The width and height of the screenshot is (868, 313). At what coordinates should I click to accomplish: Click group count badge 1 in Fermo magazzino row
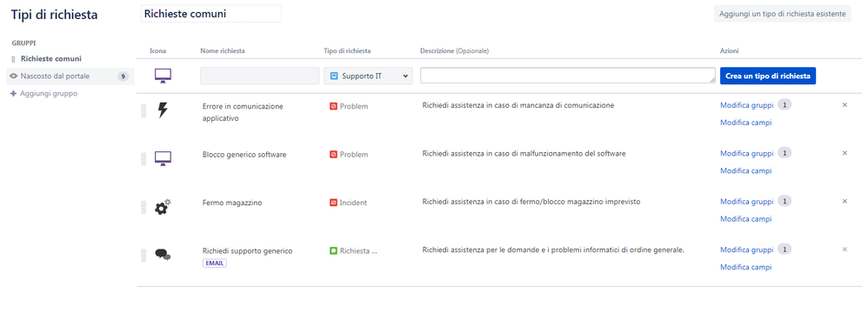click(x=785, y=202)
